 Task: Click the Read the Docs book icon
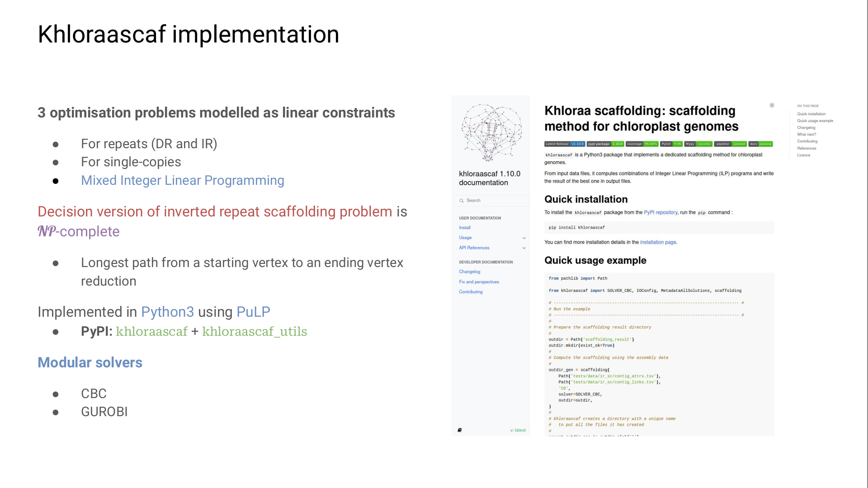(460, 430)
